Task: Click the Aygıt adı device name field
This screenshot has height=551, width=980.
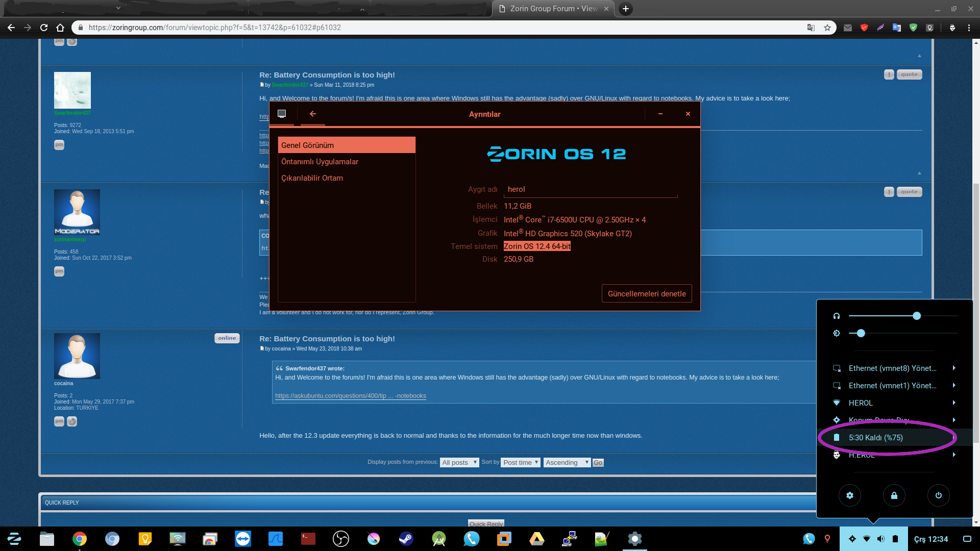Action: coord(591,189)
